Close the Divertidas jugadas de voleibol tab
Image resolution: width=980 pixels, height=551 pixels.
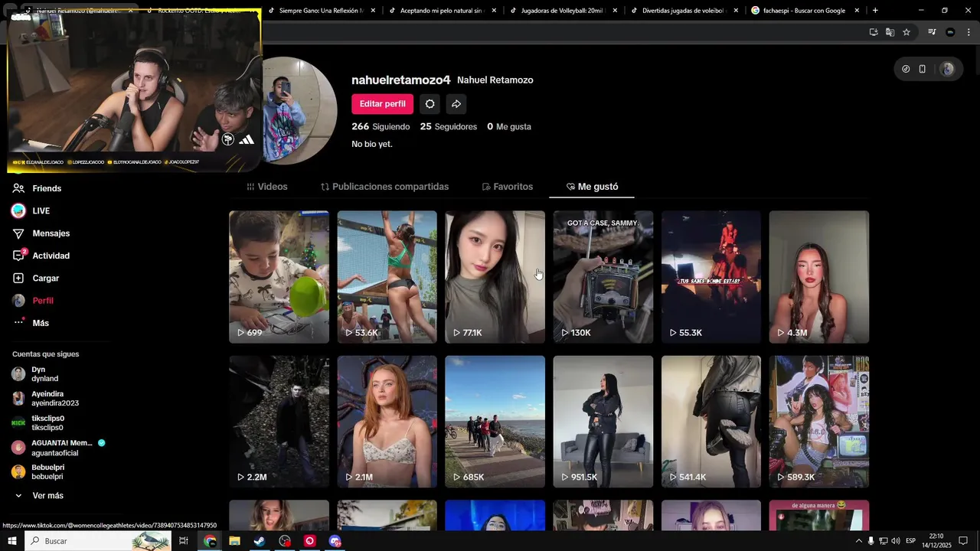click(x=736, y=11)
